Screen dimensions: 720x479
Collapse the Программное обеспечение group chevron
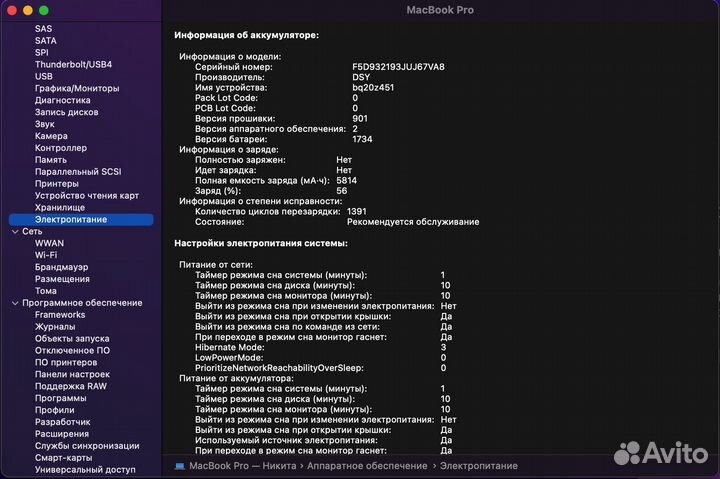point(15,303)
